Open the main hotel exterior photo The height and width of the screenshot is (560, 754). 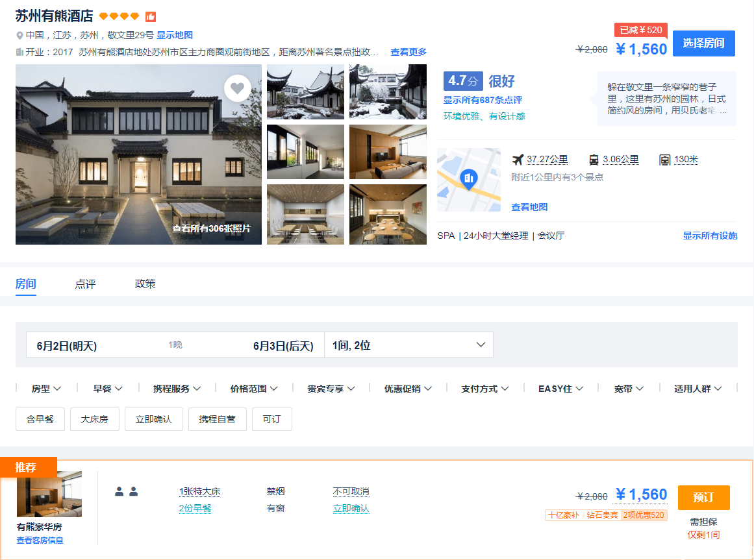click(x=138, y=154)
